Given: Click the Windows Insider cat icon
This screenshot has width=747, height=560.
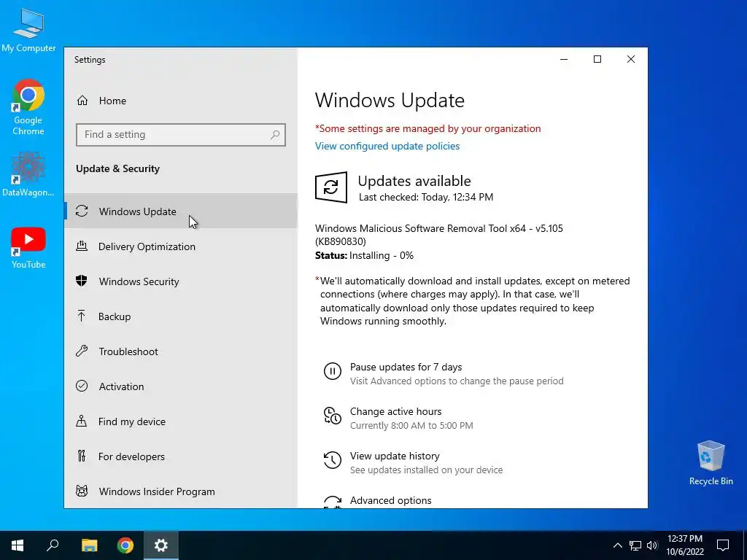Looking at the screenshot, I should pos(82,491).
